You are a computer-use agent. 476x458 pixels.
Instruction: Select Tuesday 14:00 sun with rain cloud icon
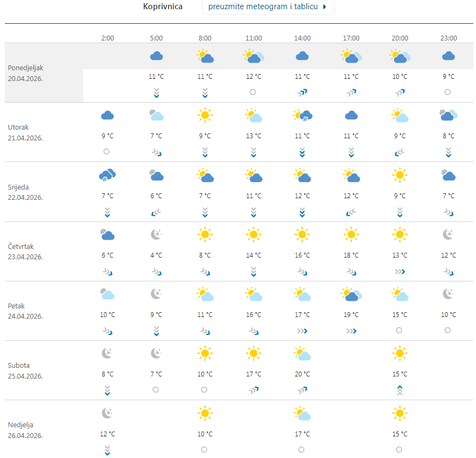(x=302, y=115)
